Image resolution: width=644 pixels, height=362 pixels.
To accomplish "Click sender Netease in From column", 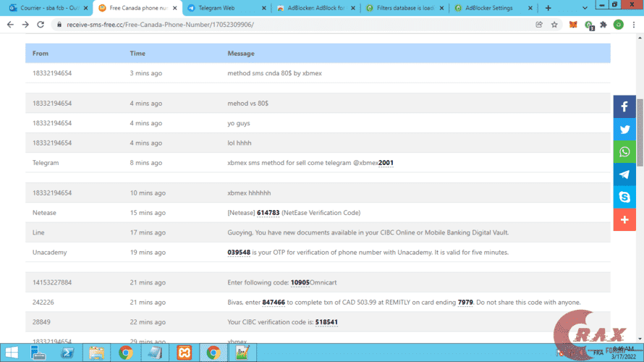I will 44,213.
